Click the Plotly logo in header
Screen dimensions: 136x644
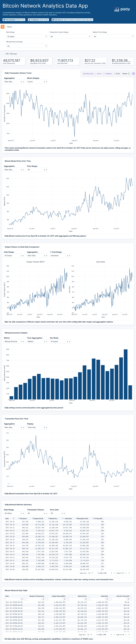tap(122, 9)
